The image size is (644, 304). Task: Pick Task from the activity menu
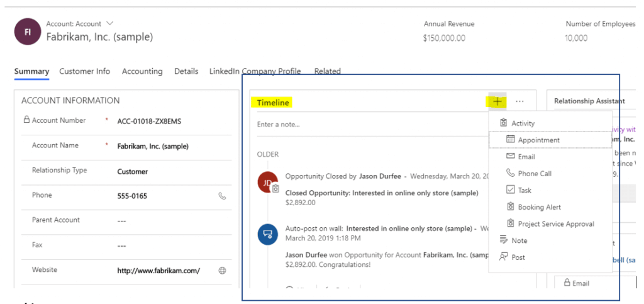tap(525, 190)
